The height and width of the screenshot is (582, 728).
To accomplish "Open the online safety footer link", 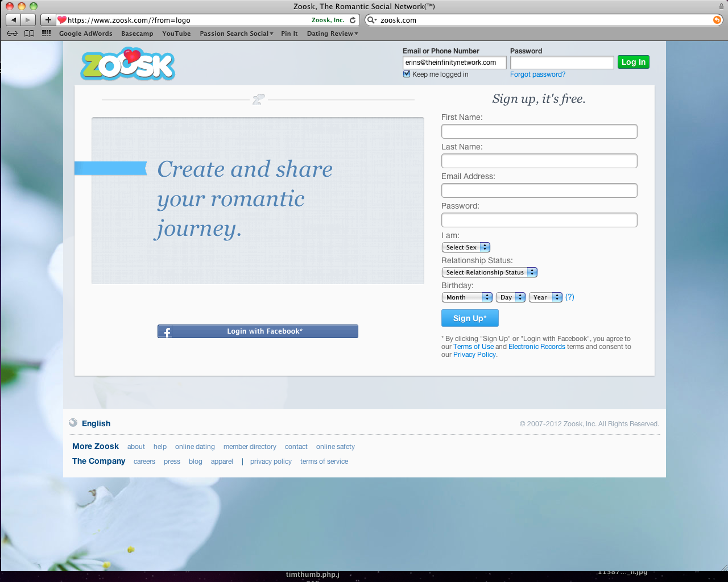I will (x=336, y=447).
